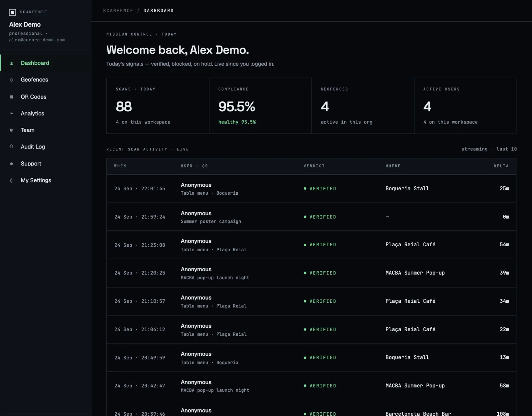Navigate to Analytics
The image size is (532, 416).
(x=46, y=113)
